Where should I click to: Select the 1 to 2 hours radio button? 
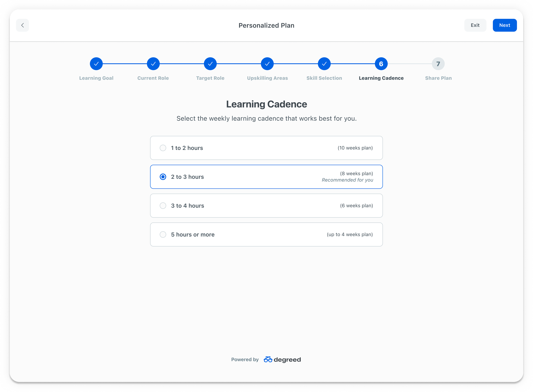[163, 148]
